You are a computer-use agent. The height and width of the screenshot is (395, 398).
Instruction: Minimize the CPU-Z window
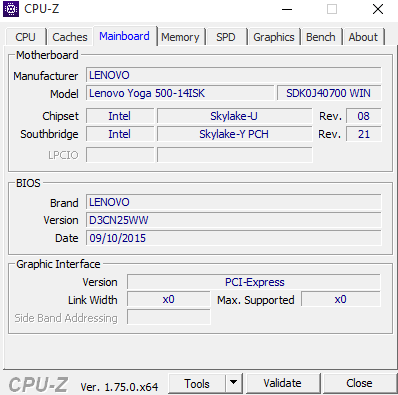287,9
